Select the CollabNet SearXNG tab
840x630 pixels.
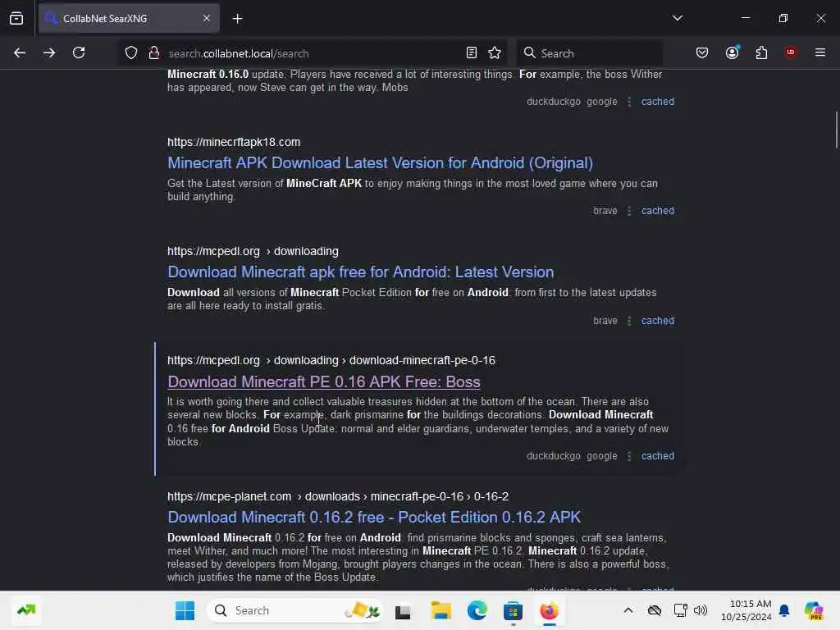click(x=129, y=19)
